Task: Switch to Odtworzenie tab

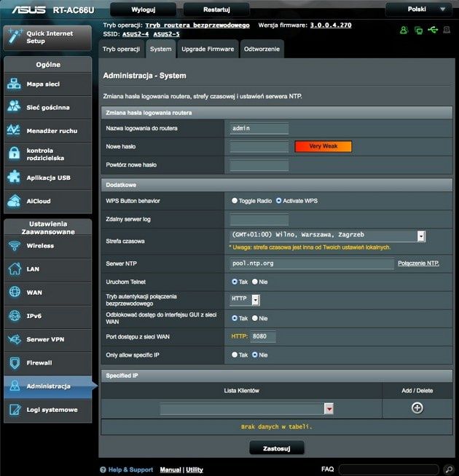Action: (x=262, y=49)
